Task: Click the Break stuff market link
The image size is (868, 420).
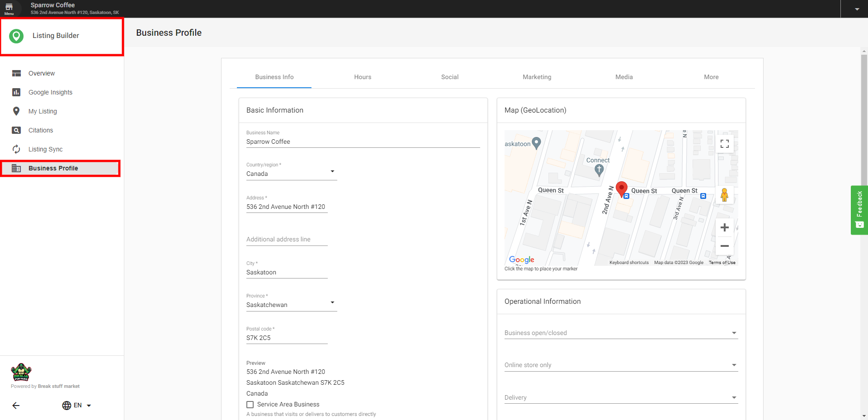Action: [59, 387]
